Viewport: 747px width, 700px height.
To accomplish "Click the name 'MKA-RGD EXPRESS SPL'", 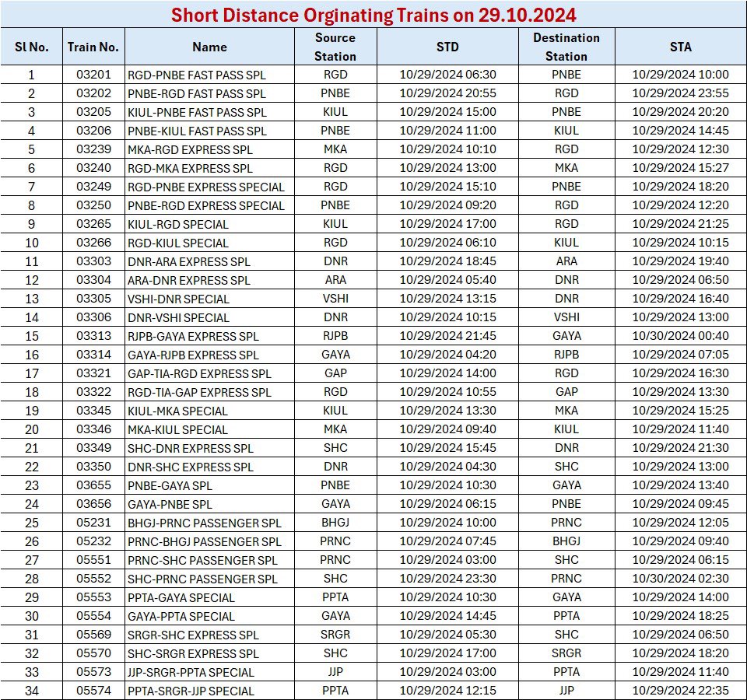I will tap(190, 149).
